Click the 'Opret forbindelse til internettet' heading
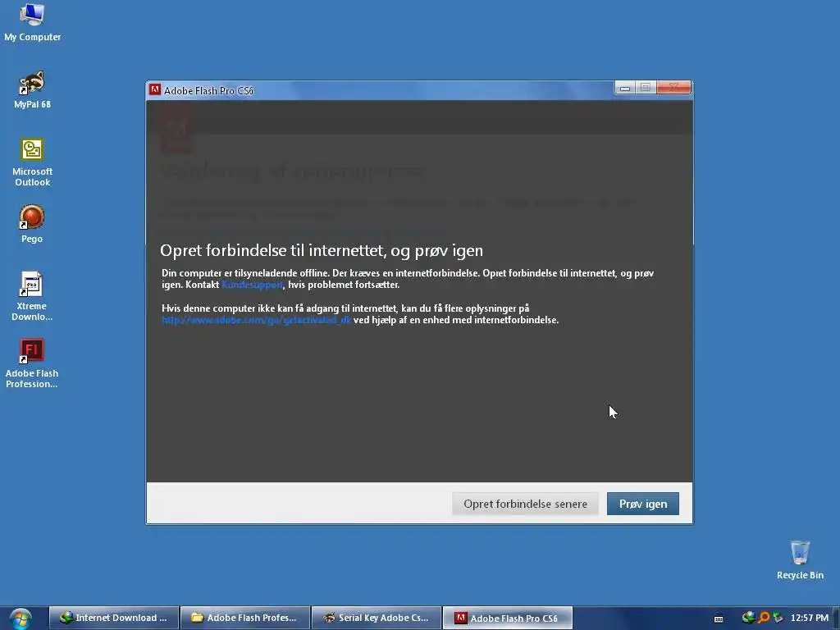Viewport: 840px width, 630px height. (322, 250)
